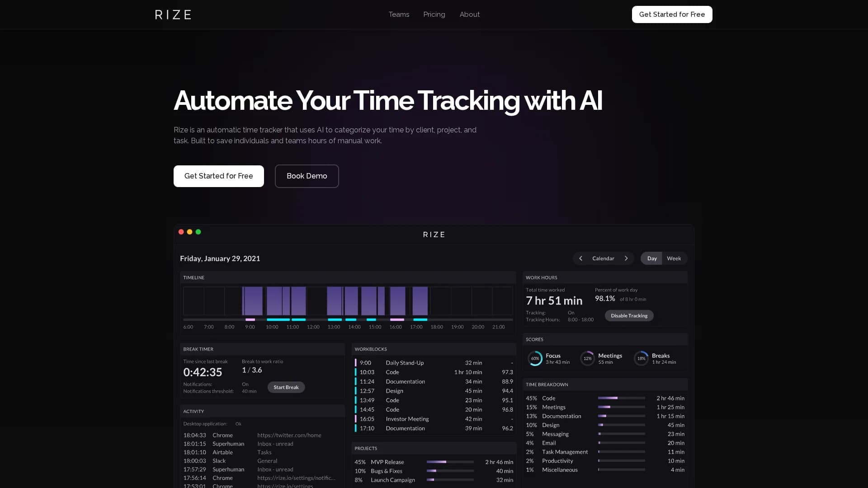Screen dimensions: 868x488
Task: Select the 16:05 Investor Meeting workblock
Action: coord(434,419)
